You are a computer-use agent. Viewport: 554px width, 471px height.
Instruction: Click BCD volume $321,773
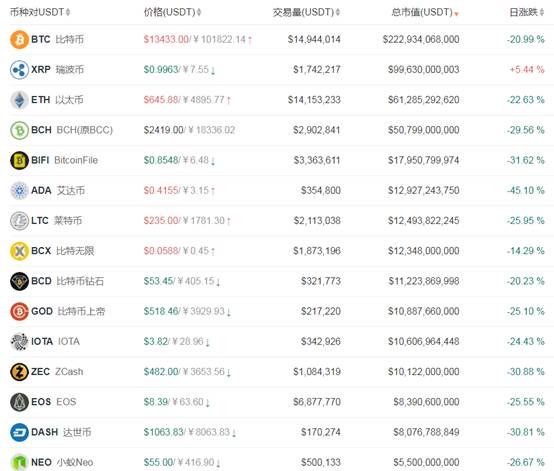(321, 281)
